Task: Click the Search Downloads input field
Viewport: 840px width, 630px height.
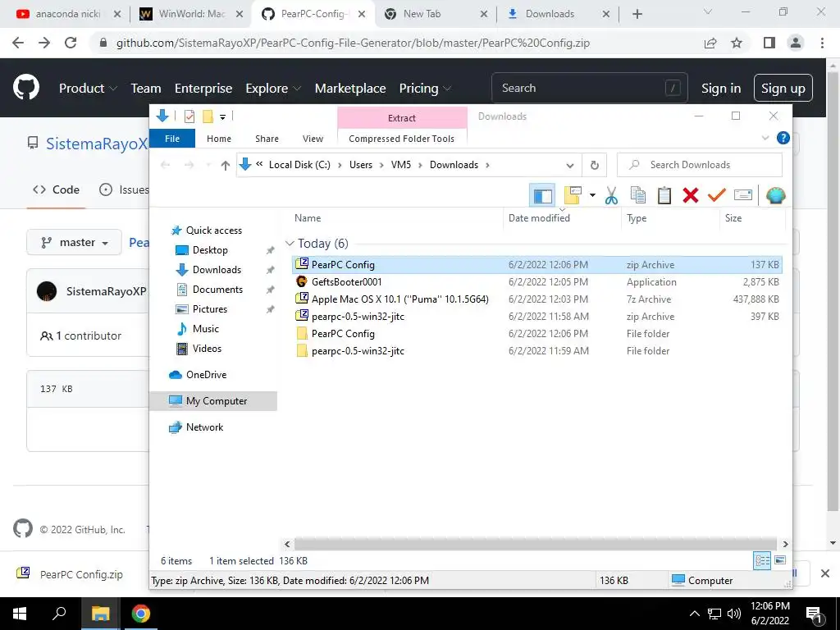Action: point(700,165)
